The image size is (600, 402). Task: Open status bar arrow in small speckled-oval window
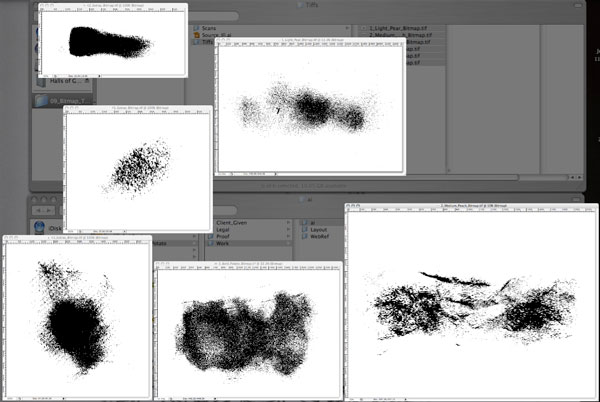(x=125, y=231)
